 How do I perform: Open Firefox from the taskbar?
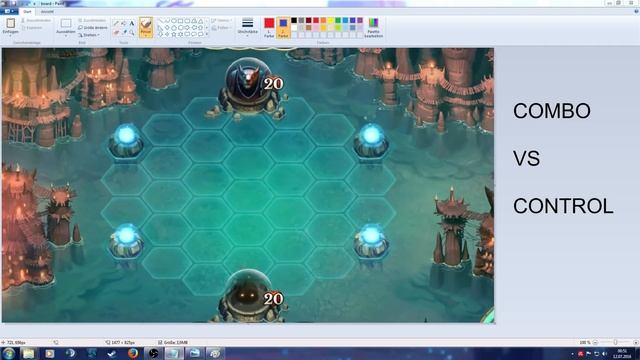133,353
